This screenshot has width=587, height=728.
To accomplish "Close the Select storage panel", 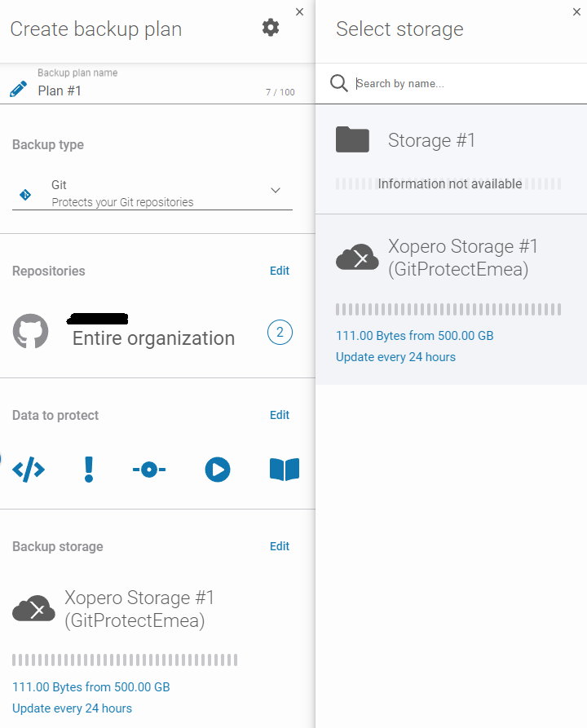I will pos(577,11).
